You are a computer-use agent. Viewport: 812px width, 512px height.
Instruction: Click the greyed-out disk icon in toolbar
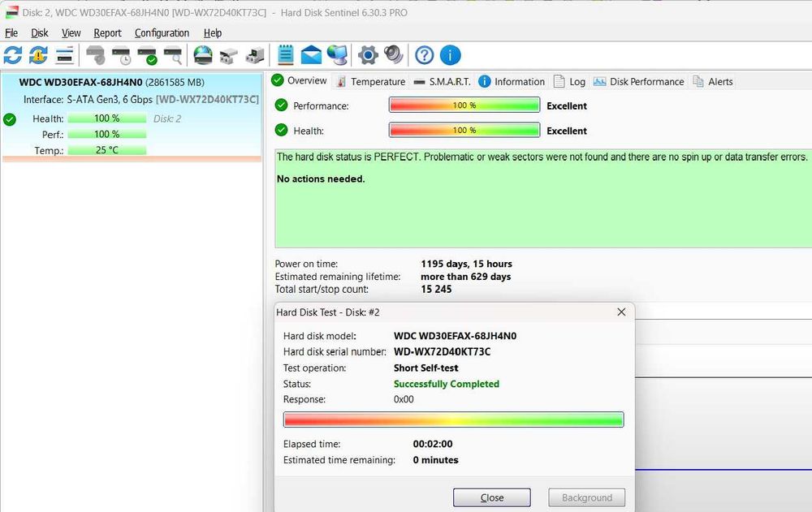coord(95,55)
